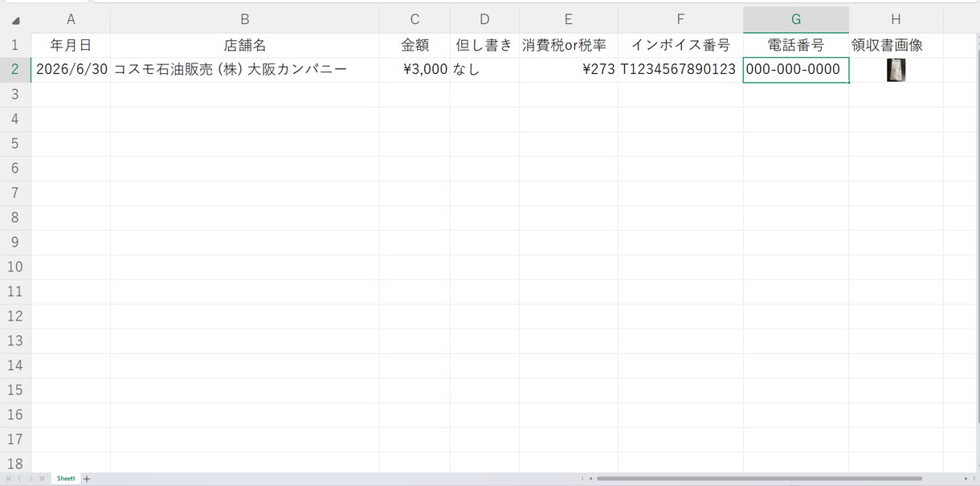
Task: Select the T1234567890123 invoice cell
Action: click(680, 70)
